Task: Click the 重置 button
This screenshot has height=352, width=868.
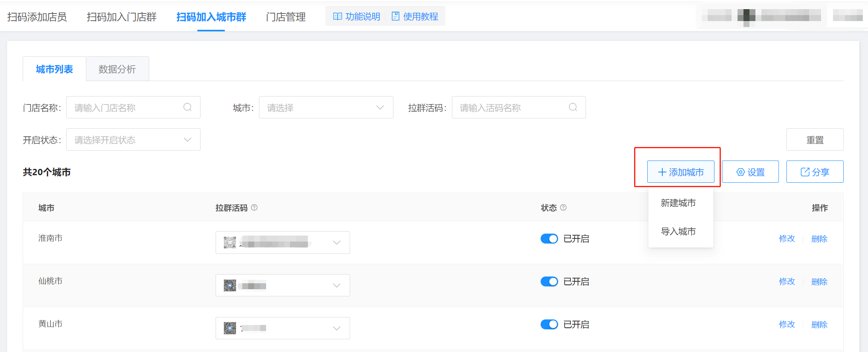Action: pos(815,140)
